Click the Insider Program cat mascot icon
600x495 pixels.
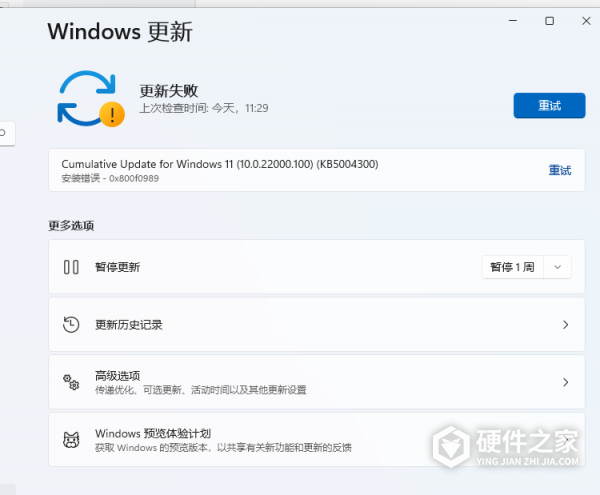[x=71, y=440]
